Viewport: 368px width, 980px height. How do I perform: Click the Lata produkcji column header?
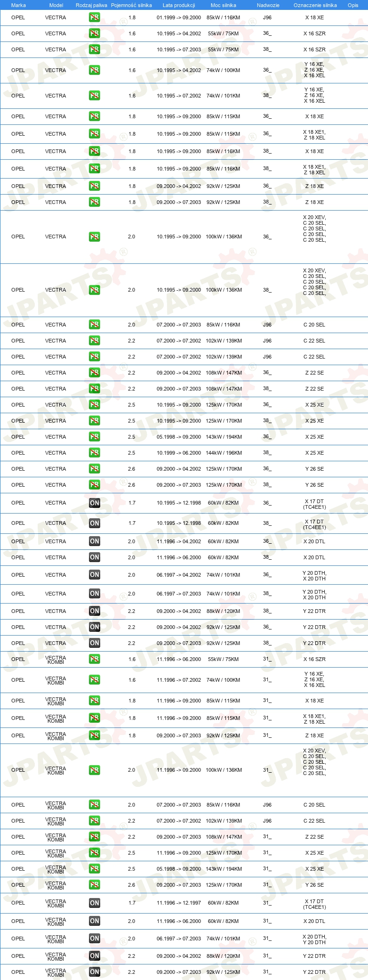(x=179, y=5)
